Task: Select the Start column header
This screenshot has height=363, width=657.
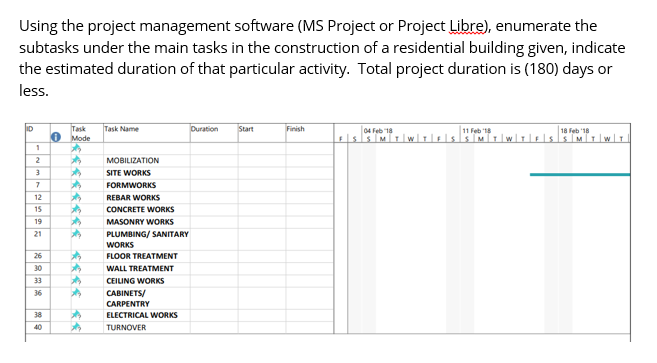Action: pos(262,133)
